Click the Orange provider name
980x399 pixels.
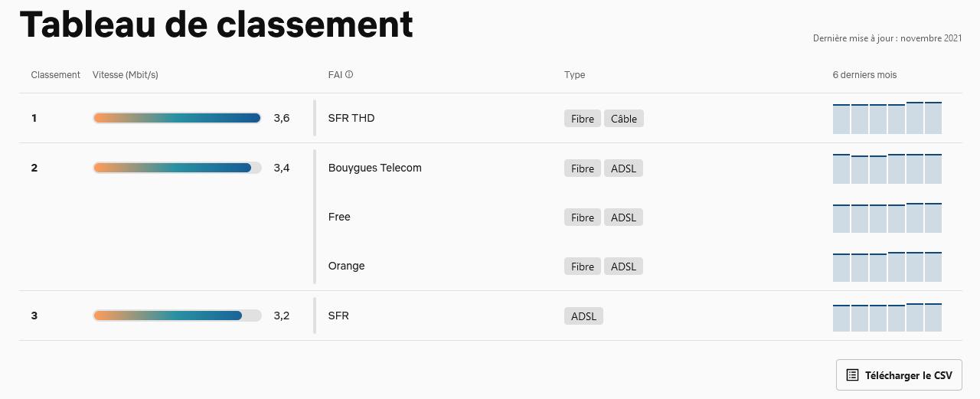pos(346,266)
